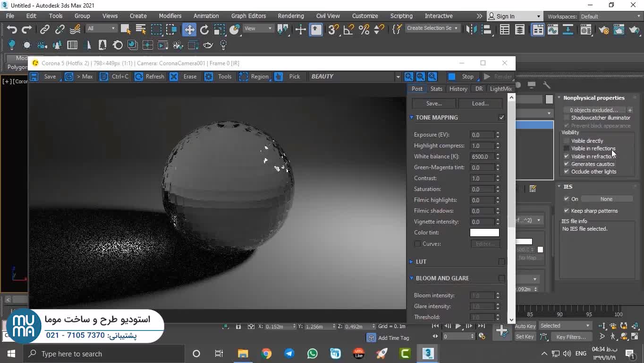Click the Rotate tool icon
Screen dimensions: 644x363
click(204, 30)
